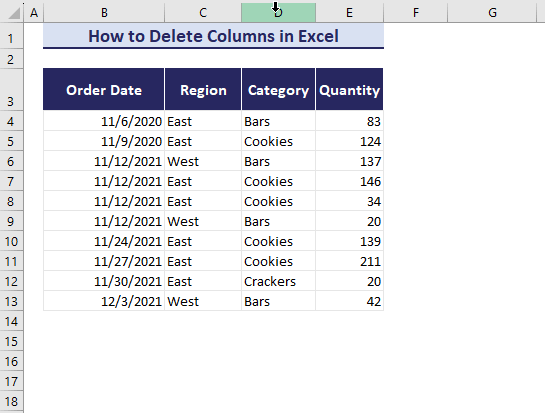This screenshot has height=413, width=545.
Task: Select quantity cell 139
Action: [x=349, y=241]
